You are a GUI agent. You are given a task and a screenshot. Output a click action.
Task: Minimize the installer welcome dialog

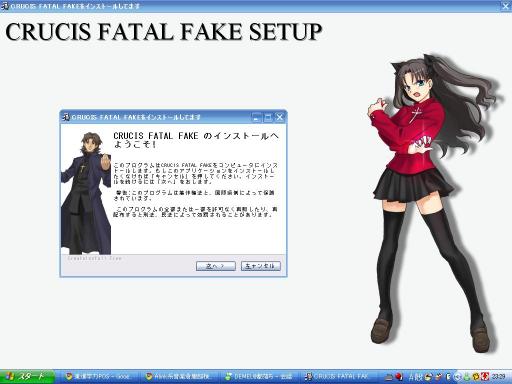pyautogui.click(x=256, y=117)
